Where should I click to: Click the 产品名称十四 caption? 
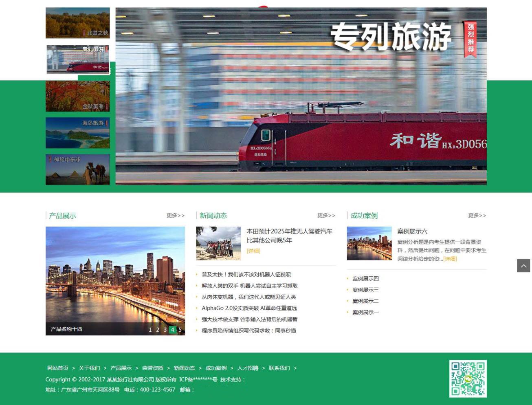(67, 329)
